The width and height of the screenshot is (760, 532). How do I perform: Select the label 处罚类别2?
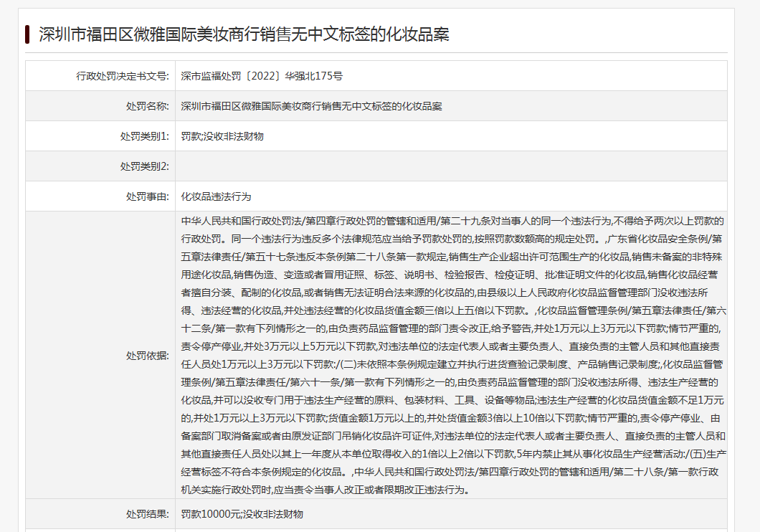[144, 166]
